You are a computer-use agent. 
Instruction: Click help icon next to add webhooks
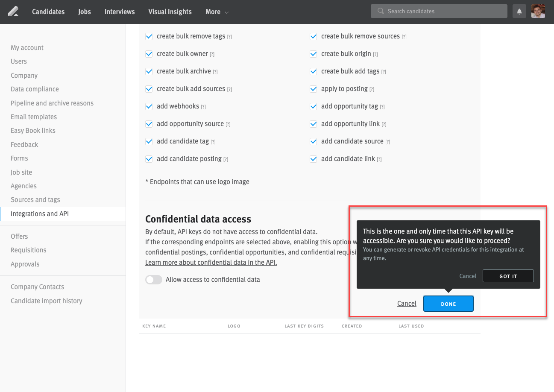click(203, 107)
